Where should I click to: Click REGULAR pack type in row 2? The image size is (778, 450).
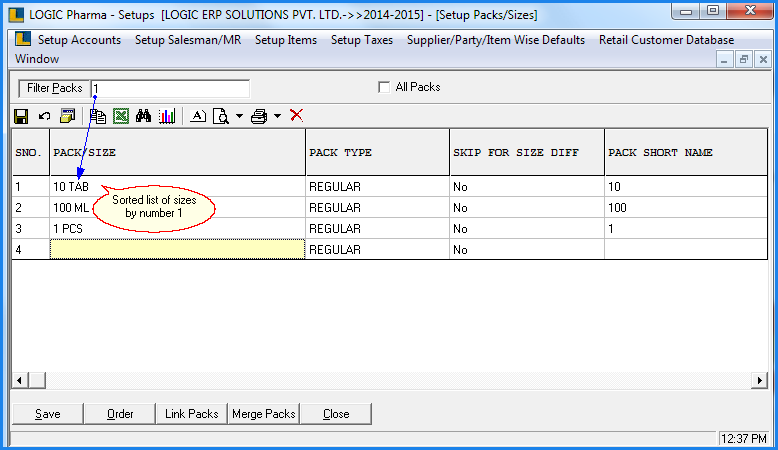click(378, 207)
